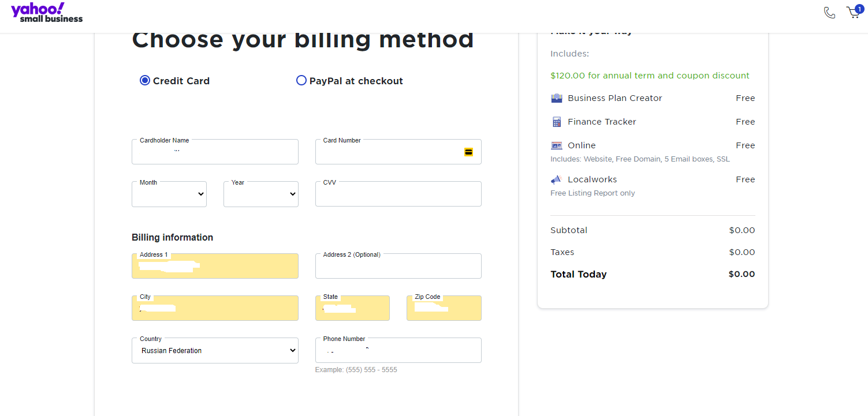Click the Cardholder Name field

tap(215, 152)
